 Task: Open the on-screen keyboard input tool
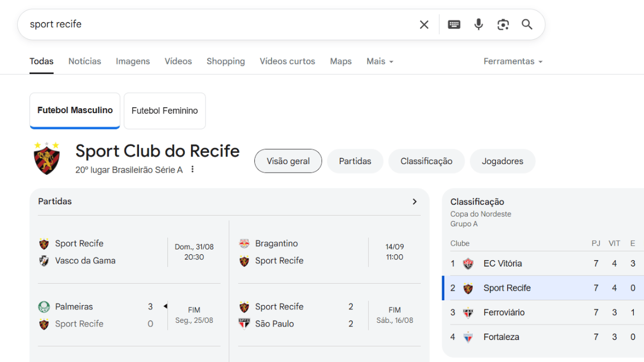pos(454,25)
